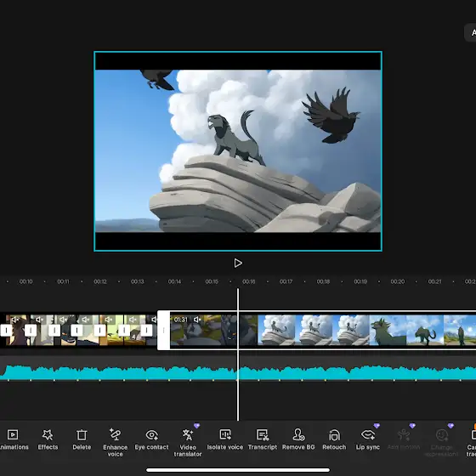Toggle mute icon on the leftmost timeline clip
Screen dimensions: 476x476
tap(15, 320)
